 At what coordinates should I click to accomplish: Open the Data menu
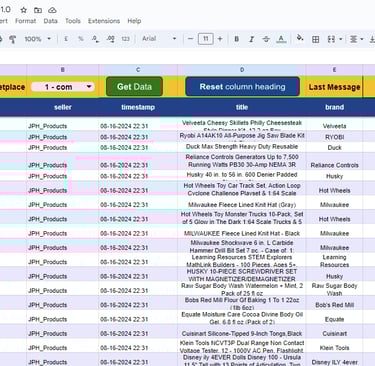50,21
